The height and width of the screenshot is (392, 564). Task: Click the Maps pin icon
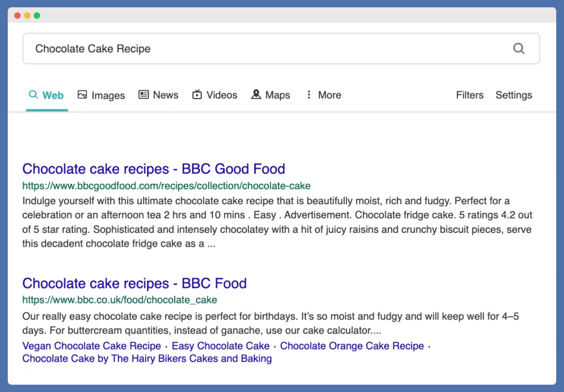[x=256, y=95]
